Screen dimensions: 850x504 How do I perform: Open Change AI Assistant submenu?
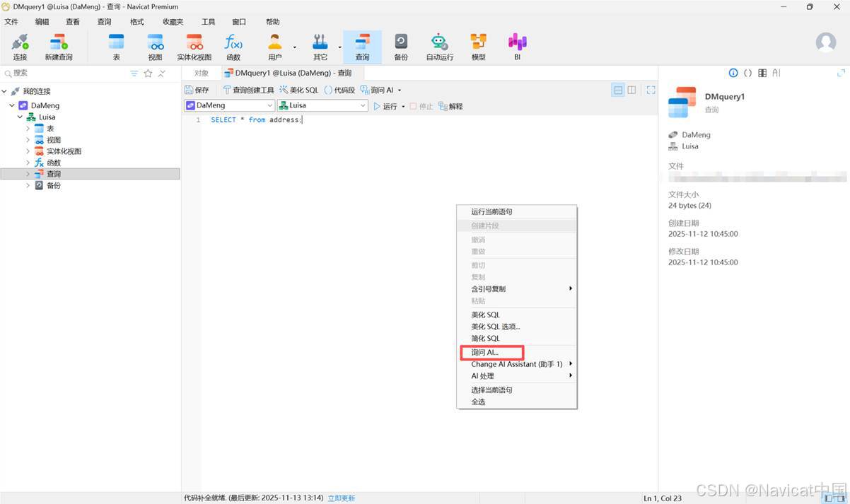click(x=517, y=364)
